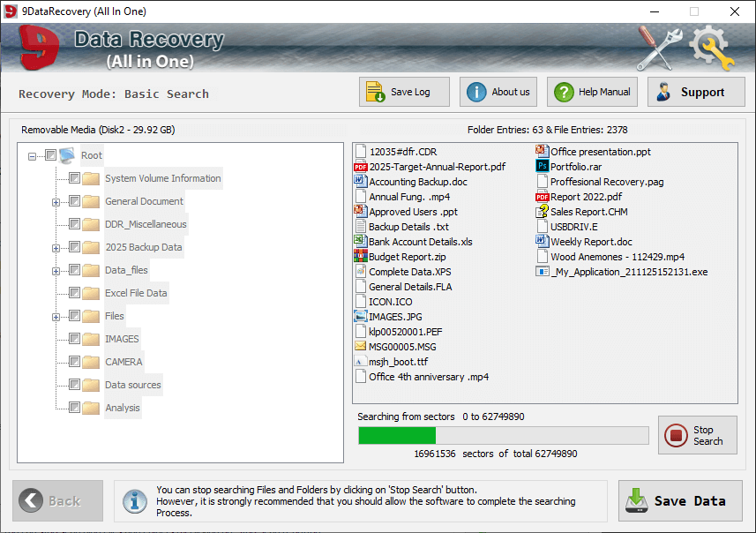Click the Excel icon of Bank Account Details.xls
This screenshot has width=756, height=533.
pyautogui.click(x=360, y=241)
